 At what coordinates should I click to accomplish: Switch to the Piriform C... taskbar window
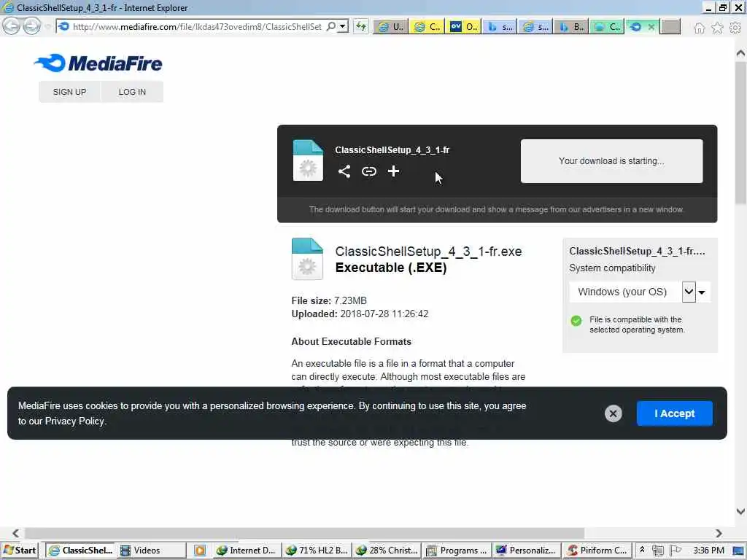click(x=597, y=551)
